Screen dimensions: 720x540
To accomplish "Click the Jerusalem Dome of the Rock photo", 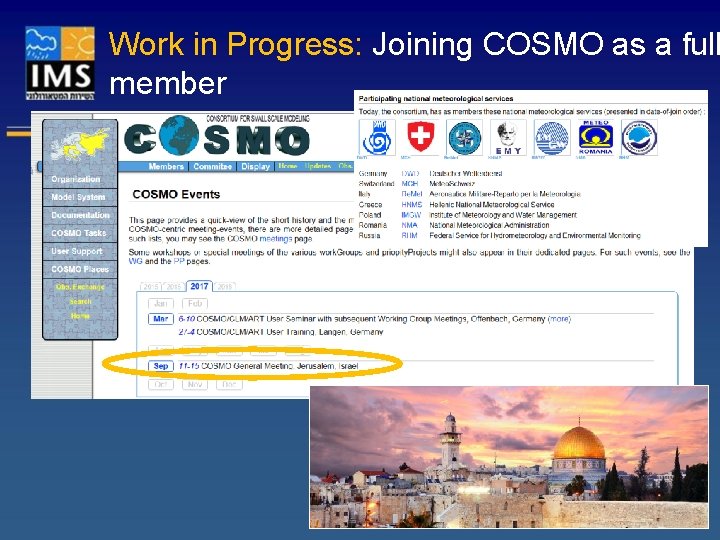I will coord(509,457).
